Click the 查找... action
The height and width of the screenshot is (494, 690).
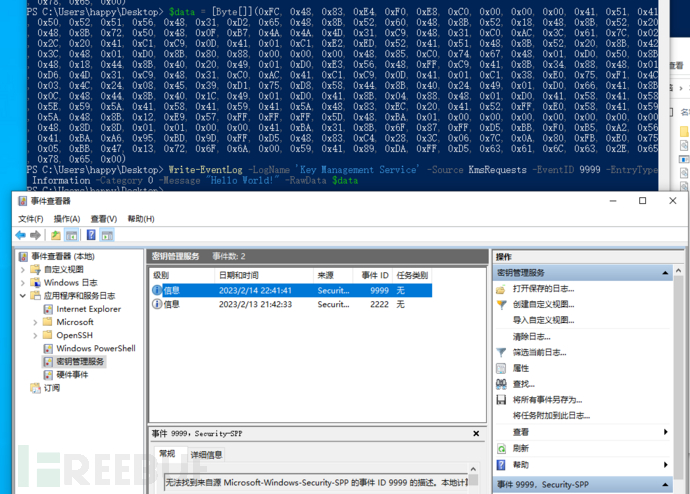pos(524,384)
